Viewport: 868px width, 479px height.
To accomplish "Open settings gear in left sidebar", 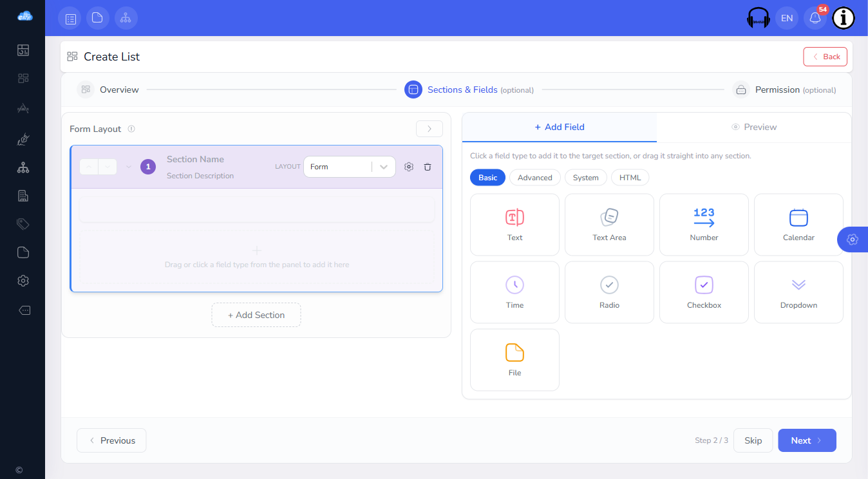I will (23, 281).
